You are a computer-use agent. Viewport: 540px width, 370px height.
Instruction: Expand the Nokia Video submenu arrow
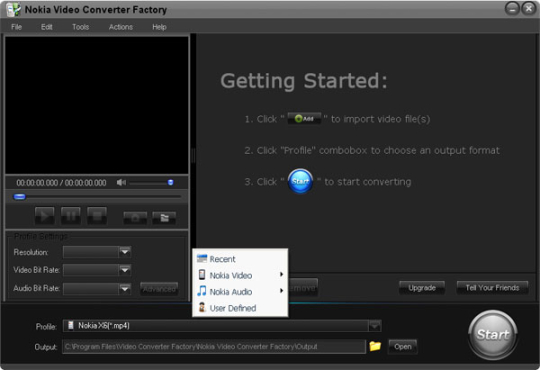click(x=281, y=275)
